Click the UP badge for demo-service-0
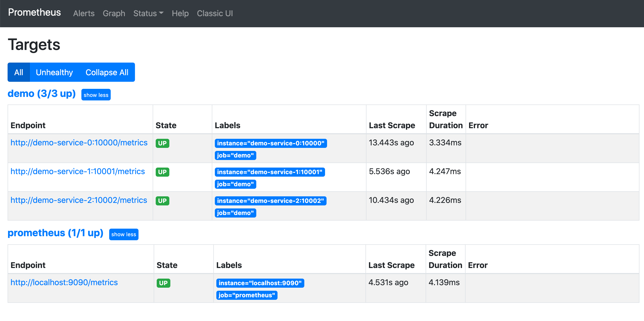This screenshot has height=321, width=644. click(x=162, y=143)
